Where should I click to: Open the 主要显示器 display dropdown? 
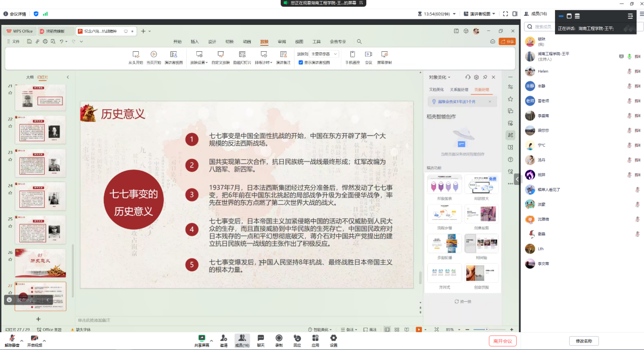(324, 54)
